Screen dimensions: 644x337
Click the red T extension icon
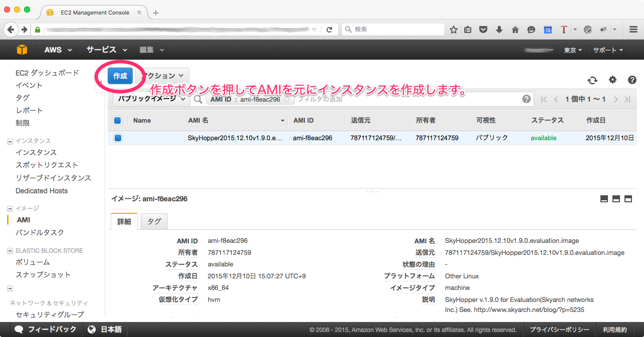[x=564, y=30]
